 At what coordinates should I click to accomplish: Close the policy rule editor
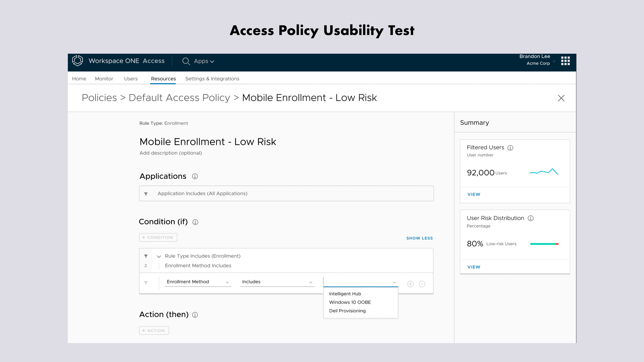click(561, 98)
